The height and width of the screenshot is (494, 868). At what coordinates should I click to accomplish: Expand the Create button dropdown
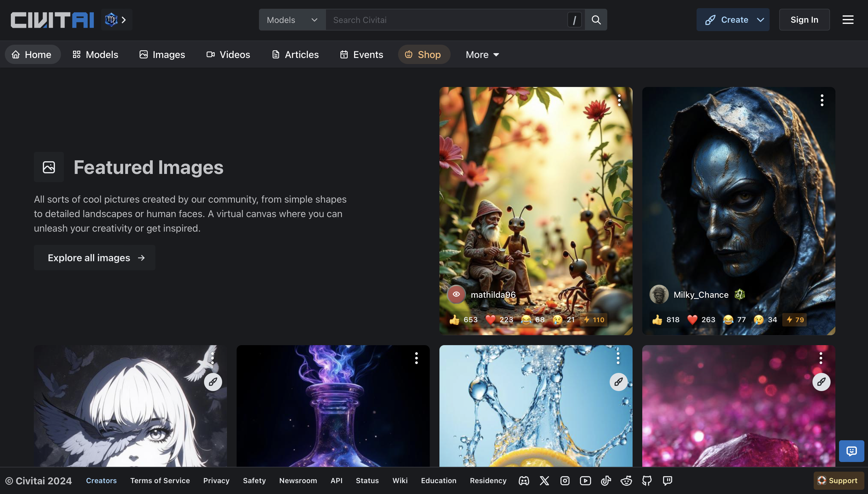(761, 20)
